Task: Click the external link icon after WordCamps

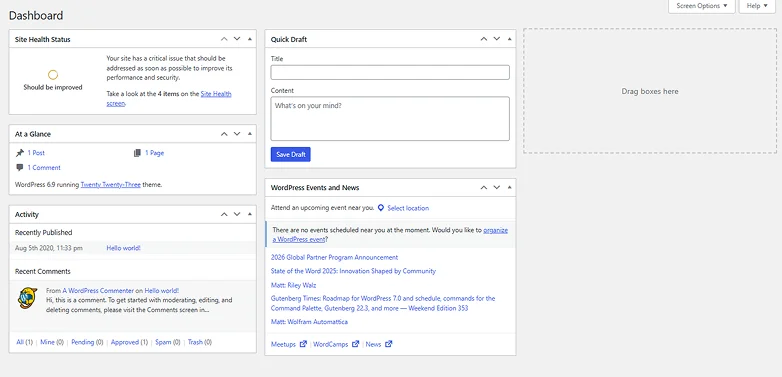Action: pyautogui.click(x=355, y=344)
